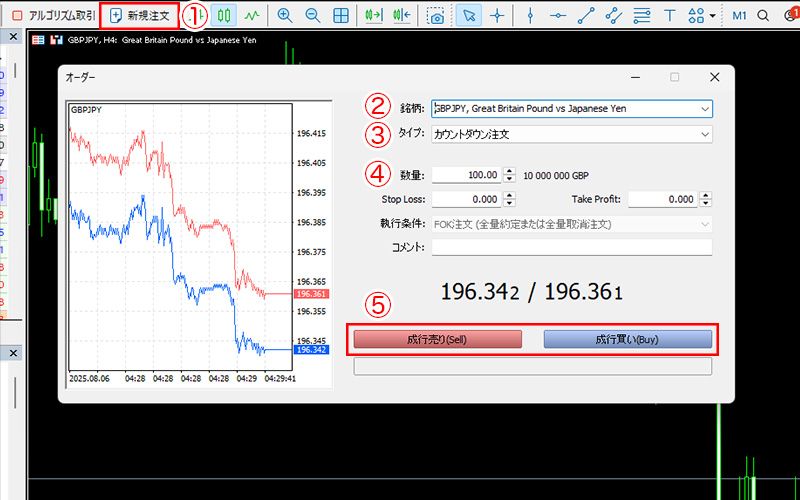
Task: Select the Fibonacci retracement tool
Action: [x=642, y=16]
